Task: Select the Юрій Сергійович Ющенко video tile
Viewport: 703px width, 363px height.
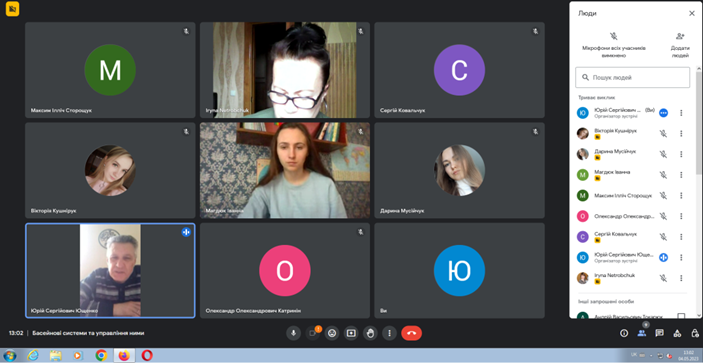Action: click(x=110, y=271)
